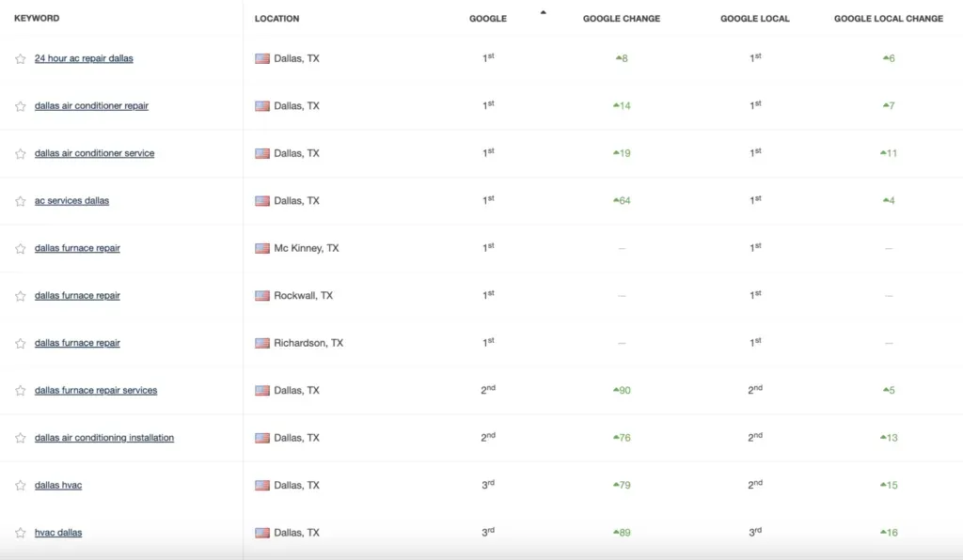Click the green +16 local change arrow

[888, 532]
